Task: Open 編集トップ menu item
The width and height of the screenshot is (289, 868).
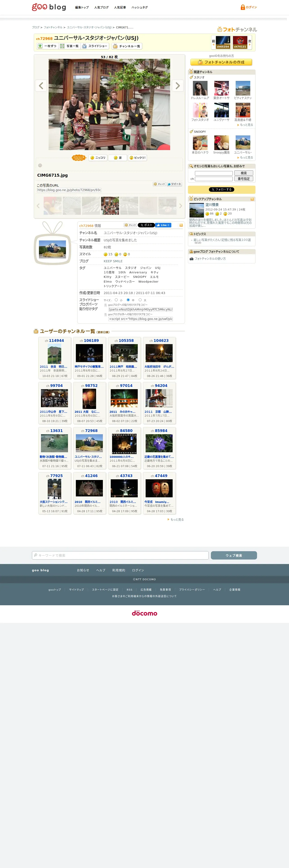Action: coord(82,7)
